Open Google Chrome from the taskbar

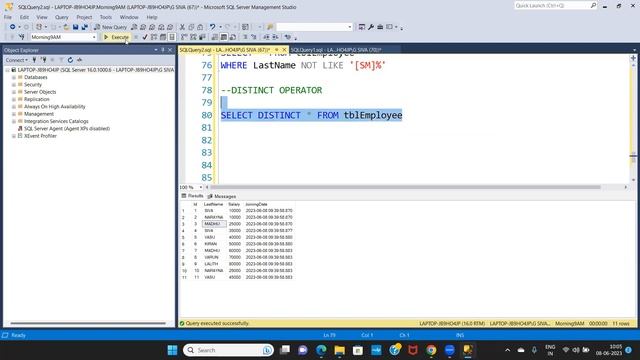pyautogui.click(x=431, y=350)
